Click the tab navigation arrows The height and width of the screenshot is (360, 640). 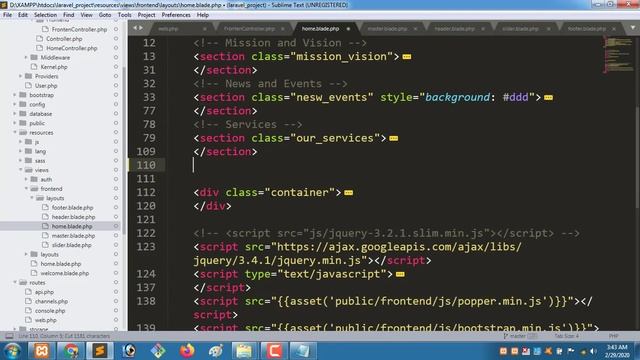tap(138, 28)
